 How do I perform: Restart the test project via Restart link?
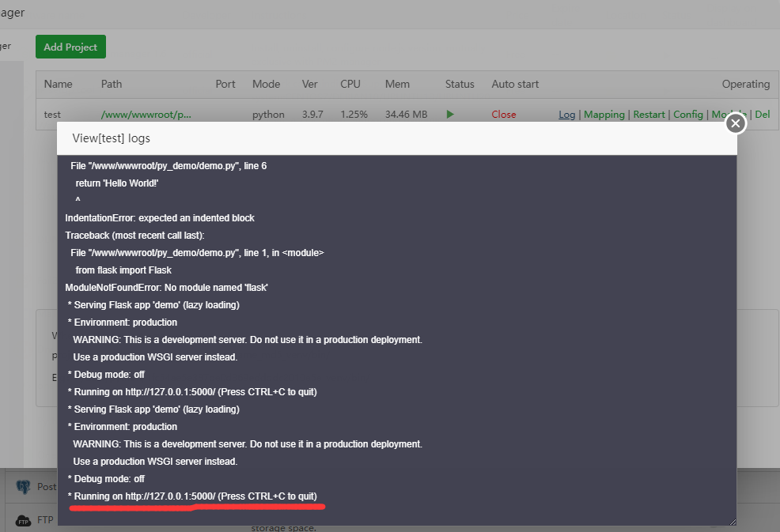pos(649,114)
